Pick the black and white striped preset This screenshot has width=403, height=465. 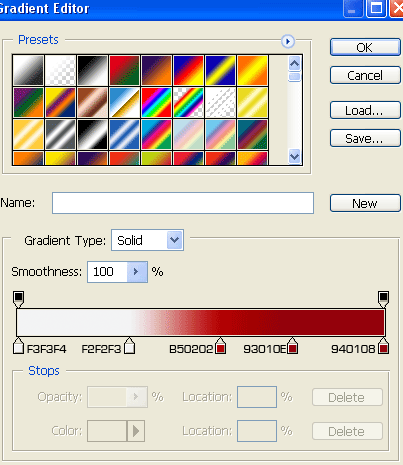click(x=92, y=134)
